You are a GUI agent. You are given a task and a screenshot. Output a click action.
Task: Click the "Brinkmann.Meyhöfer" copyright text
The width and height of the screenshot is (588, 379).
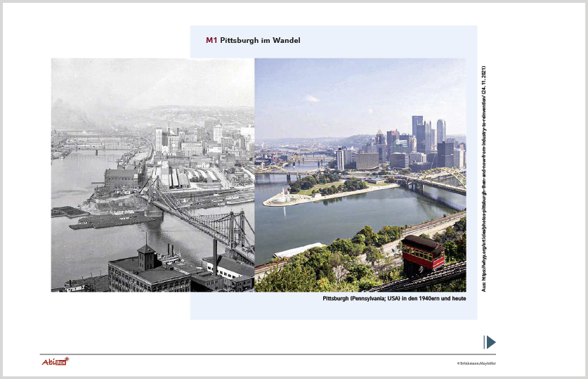coord(476,364)
